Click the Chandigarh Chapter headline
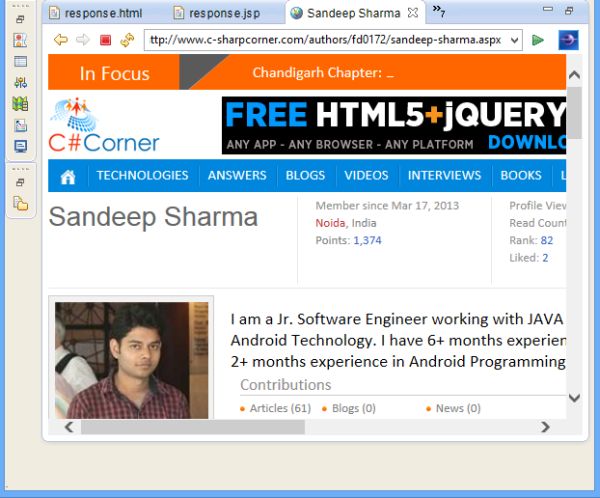 323,73
